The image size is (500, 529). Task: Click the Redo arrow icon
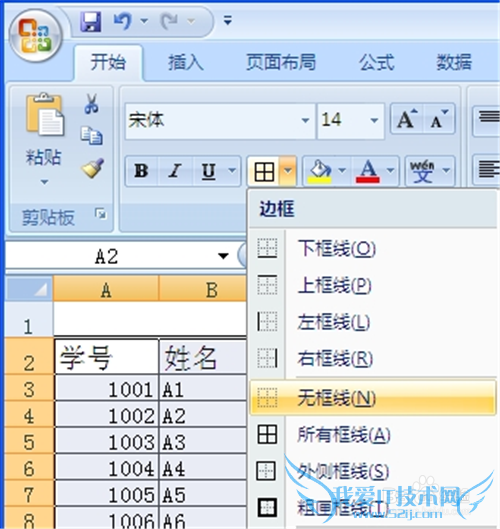(x=169, y=21)
